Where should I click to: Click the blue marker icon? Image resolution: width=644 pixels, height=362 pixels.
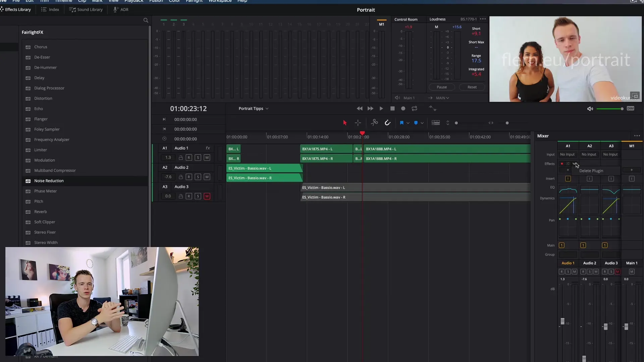[416, 123]
